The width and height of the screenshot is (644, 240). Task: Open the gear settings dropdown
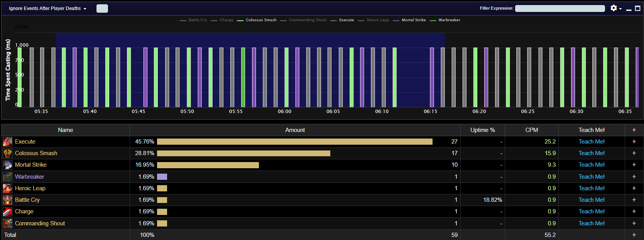point(616,8)
